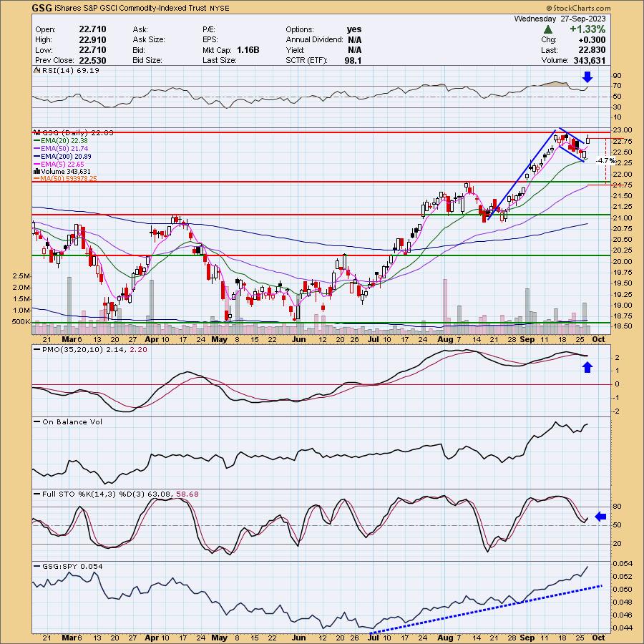Click the 23.00 price axis label

[622, 130]
